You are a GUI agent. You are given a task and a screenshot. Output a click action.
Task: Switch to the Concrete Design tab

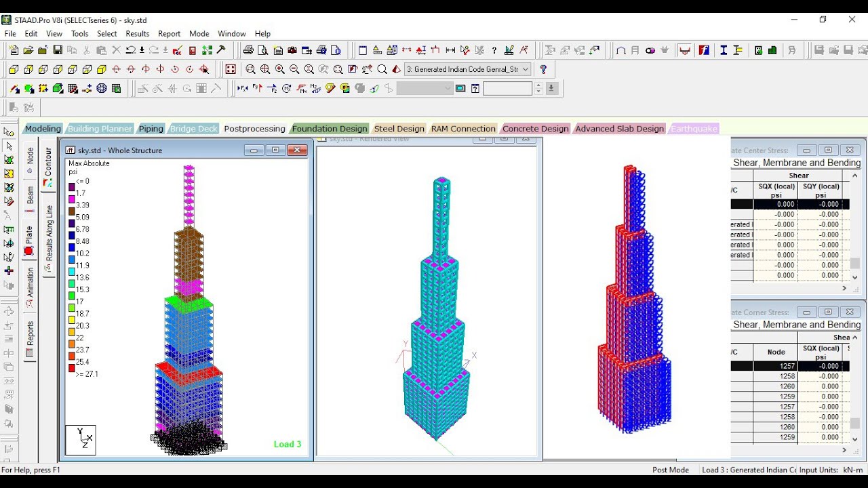tap(535, 128)
